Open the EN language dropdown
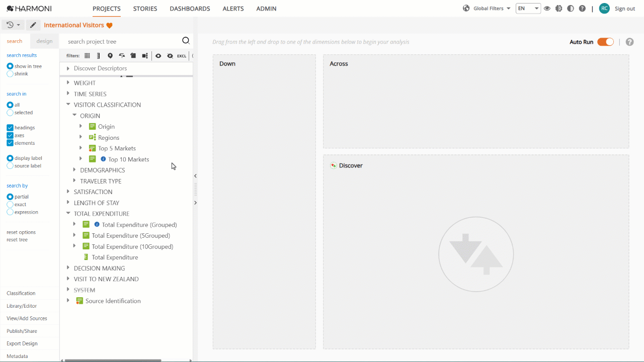The image size is (644, 362). pos(528,9)
